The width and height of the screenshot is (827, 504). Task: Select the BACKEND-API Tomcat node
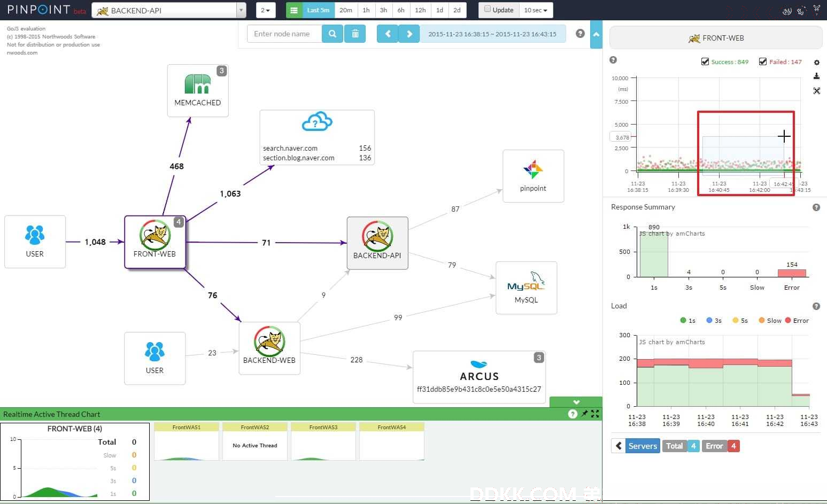[377, 243]
